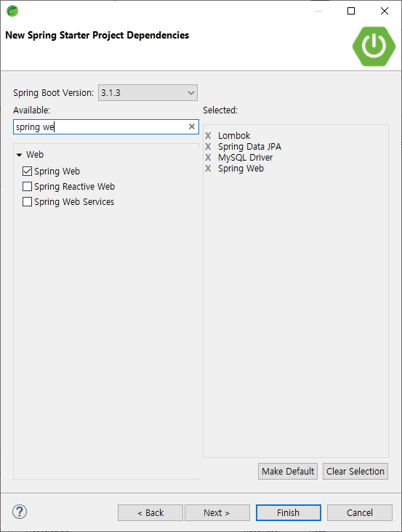Select Lombok text in Selected list
Image resolution: width=402 pixels, height=532 pixels.
(234, 136)
